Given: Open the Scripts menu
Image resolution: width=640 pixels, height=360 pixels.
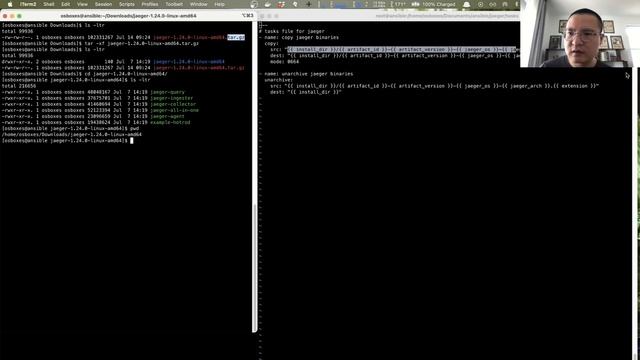Looking at the screenshot, I should point(127,4).
